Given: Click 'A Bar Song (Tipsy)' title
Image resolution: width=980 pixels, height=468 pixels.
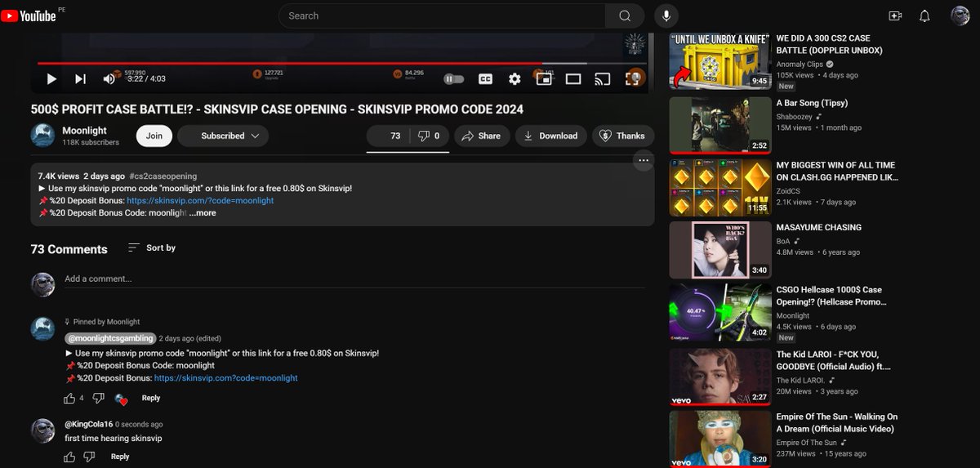Looking at the screenshot, I should pyautogui.click(x=812, y=103).
